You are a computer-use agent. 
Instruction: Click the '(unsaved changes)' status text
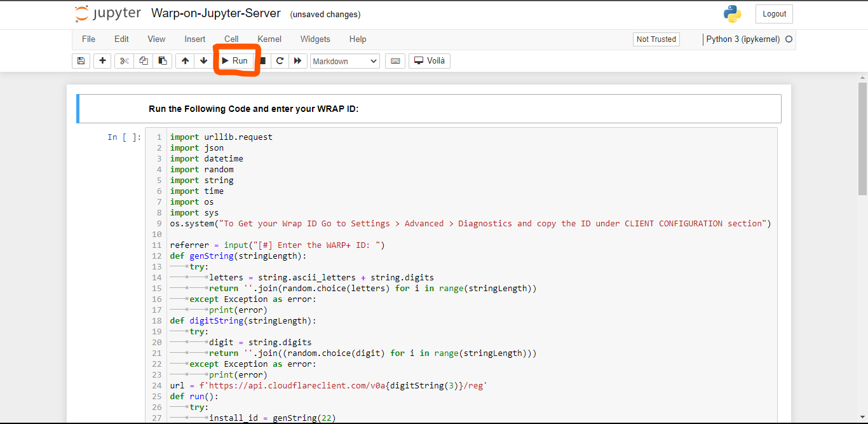[325, 15]
